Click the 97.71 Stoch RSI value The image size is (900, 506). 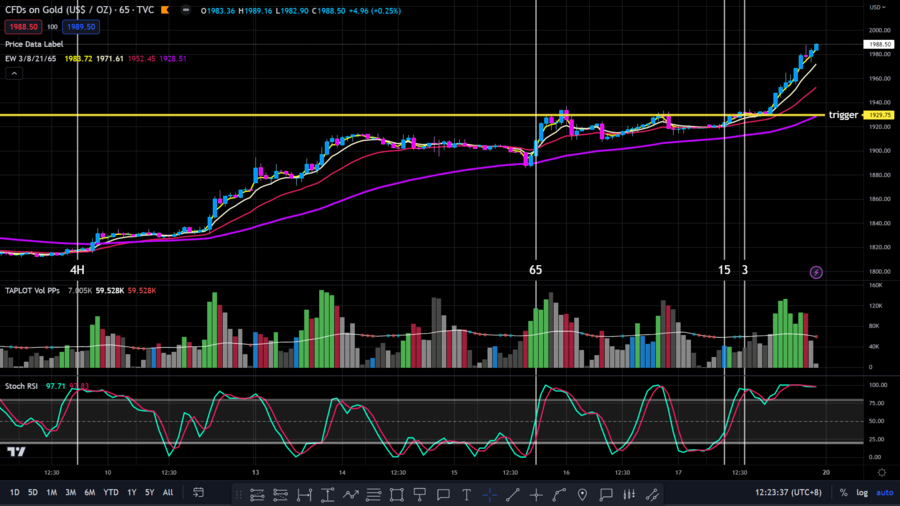click(x=56, y=386)
